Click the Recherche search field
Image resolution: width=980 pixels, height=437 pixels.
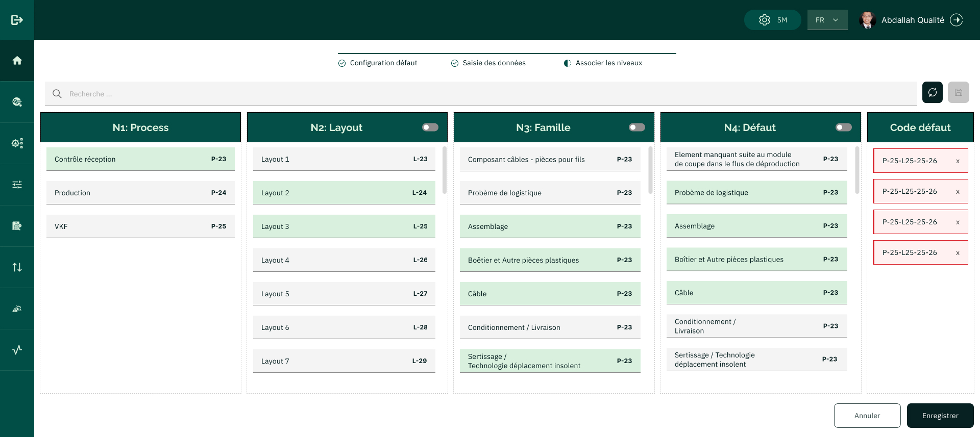point(480,94)
